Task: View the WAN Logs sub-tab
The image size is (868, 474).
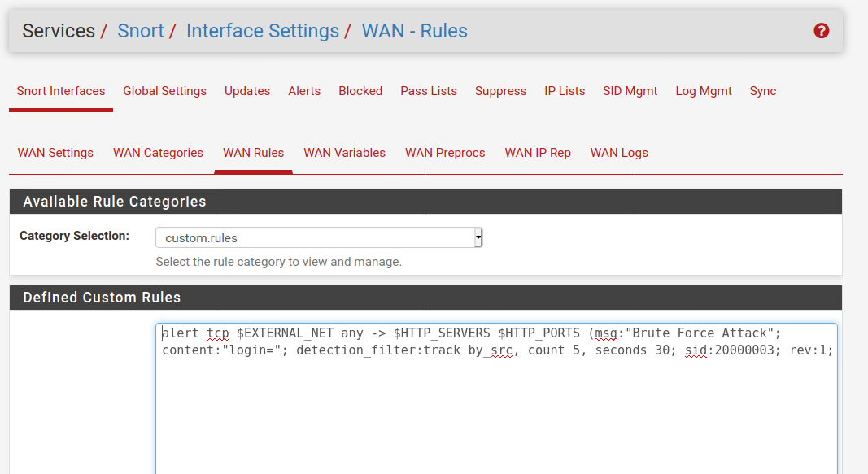Action: 619,153
